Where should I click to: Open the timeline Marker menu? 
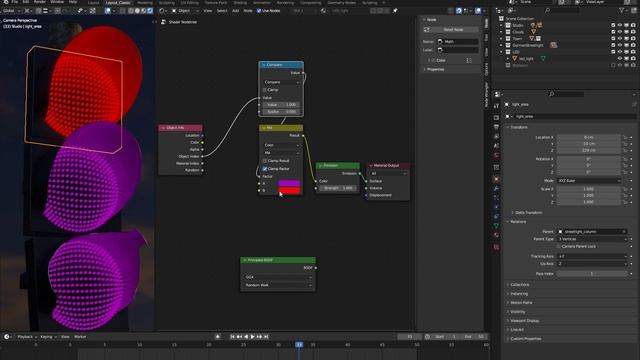point(80,337)
